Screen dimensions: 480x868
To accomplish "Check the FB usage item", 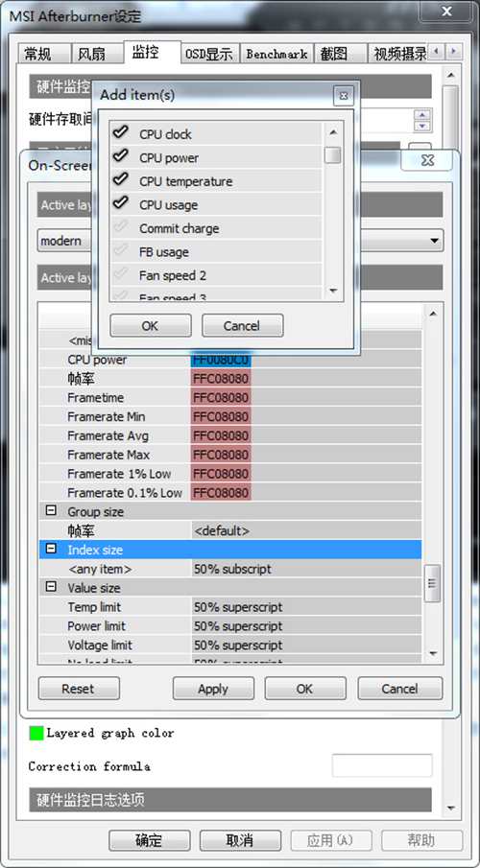I will (x=120, y=250).
